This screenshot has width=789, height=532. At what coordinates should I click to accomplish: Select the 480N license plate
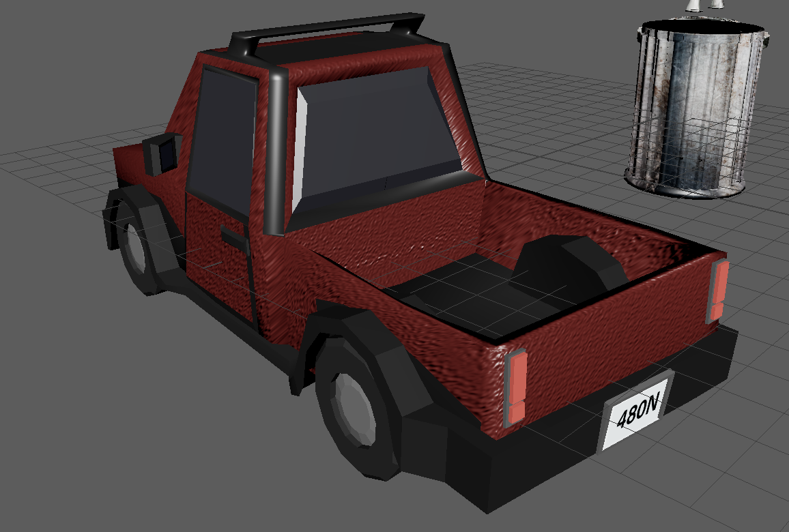click(636, 412)
